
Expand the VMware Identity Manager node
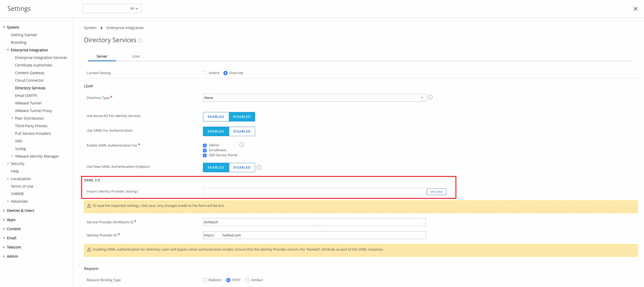click(12, 156)
